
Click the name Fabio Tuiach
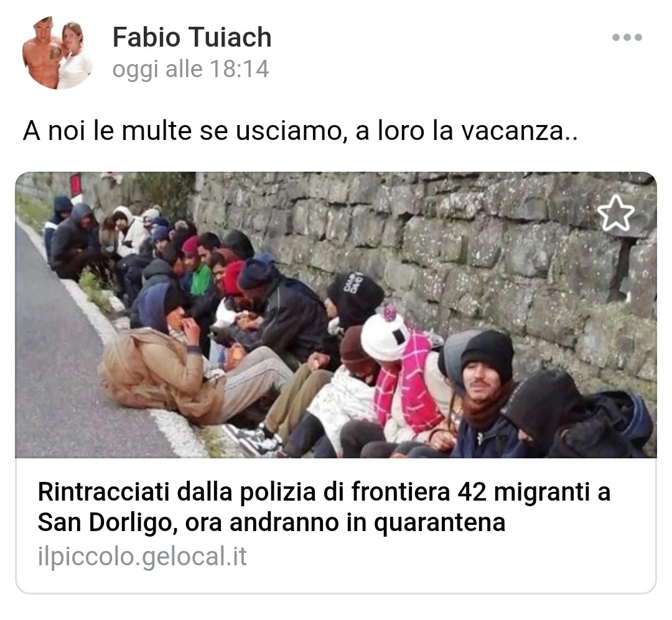[x=192, y=37]
